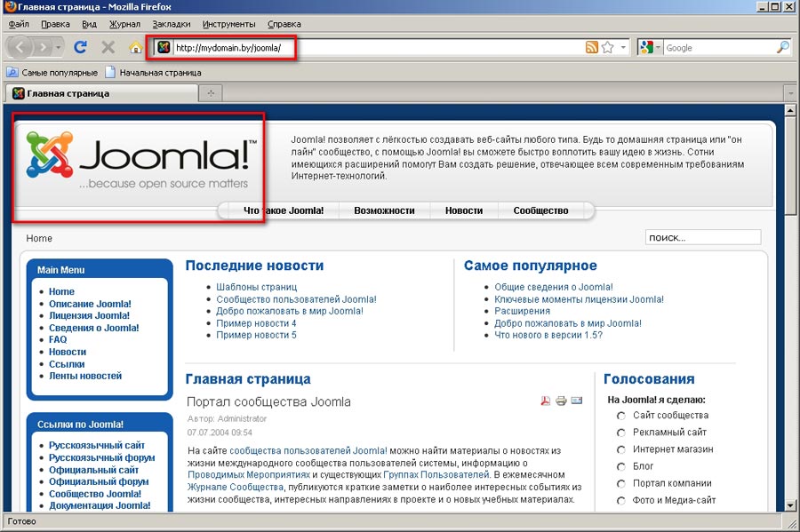This screenshot has height=532, width=800.
Task: Open the Инструменты menu
Action: pos(228,24)
